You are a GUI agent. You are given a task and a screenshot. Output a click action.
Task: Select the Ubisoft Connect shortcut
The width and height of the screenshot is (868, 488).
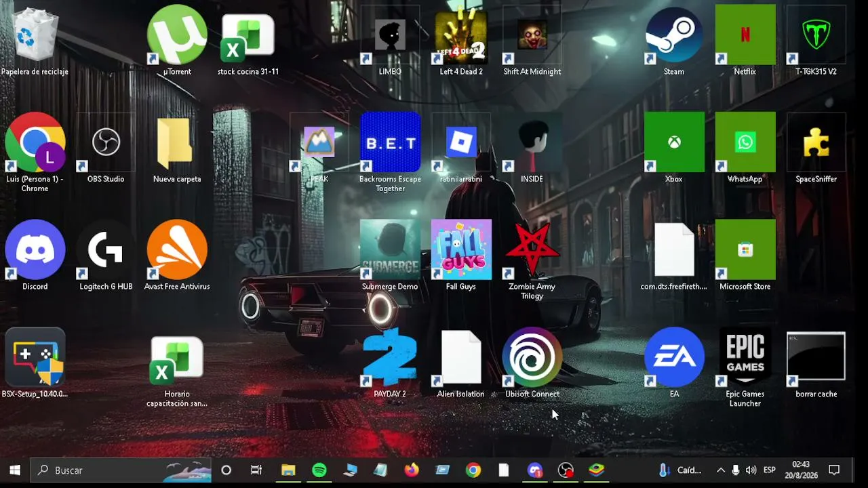(x=532, y=363)
